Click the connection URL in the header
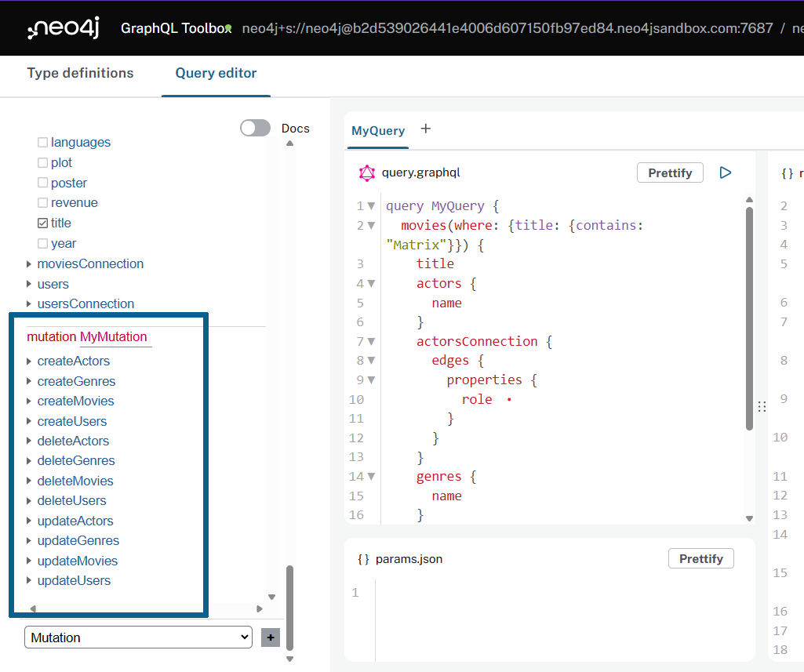 point(508,28)
